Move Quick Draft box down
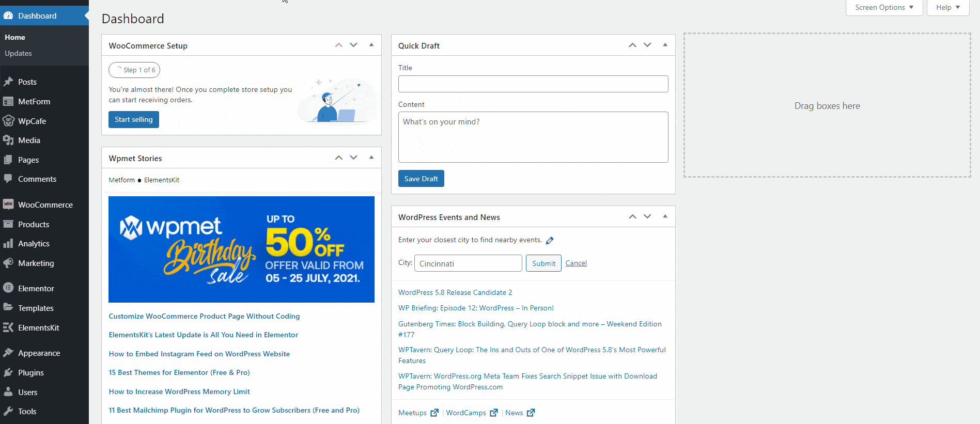The image size is (980, 424). (647, 45)
